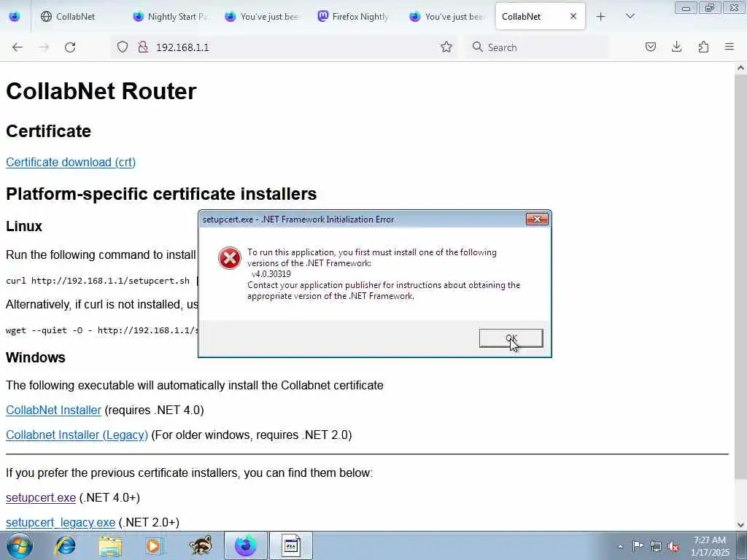Open Firefox View pinned icon

point(15,16)
